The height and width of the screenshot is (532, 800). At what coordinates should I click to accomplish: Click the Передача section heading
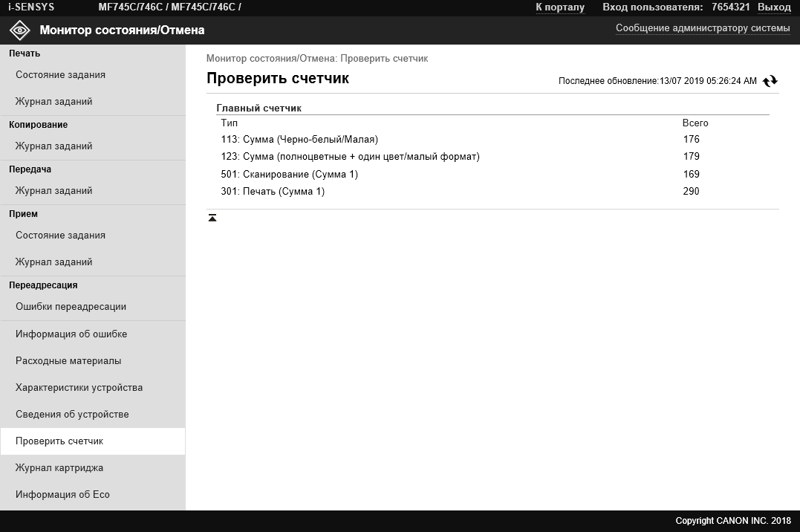coord(30,169)
